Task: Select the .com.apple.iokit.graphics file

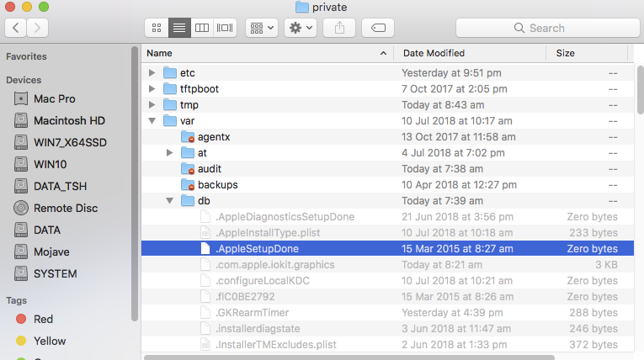Action: [x=275, y=265]
